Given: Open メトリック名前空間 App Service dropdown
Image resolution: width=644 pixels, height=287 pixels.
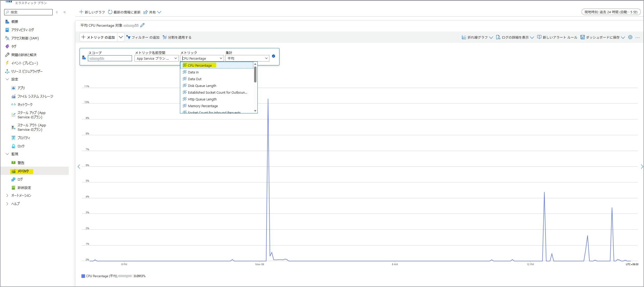Looking at the screenshot, I should [156, 58].
